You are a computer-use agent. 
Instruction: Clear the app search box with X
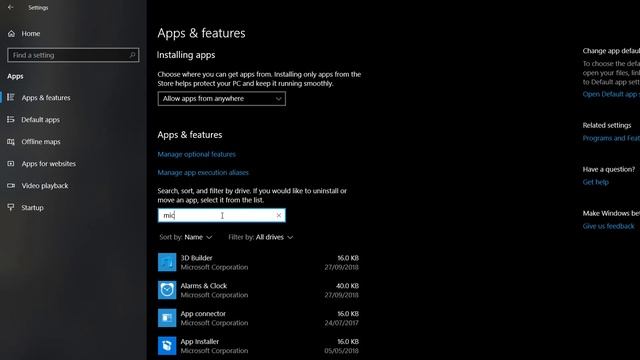coord(279,215)
